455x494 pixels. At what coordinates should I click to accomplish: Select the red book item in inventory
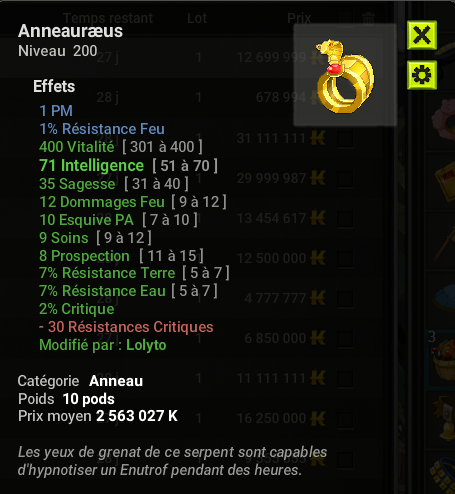[x=446, y=182]
